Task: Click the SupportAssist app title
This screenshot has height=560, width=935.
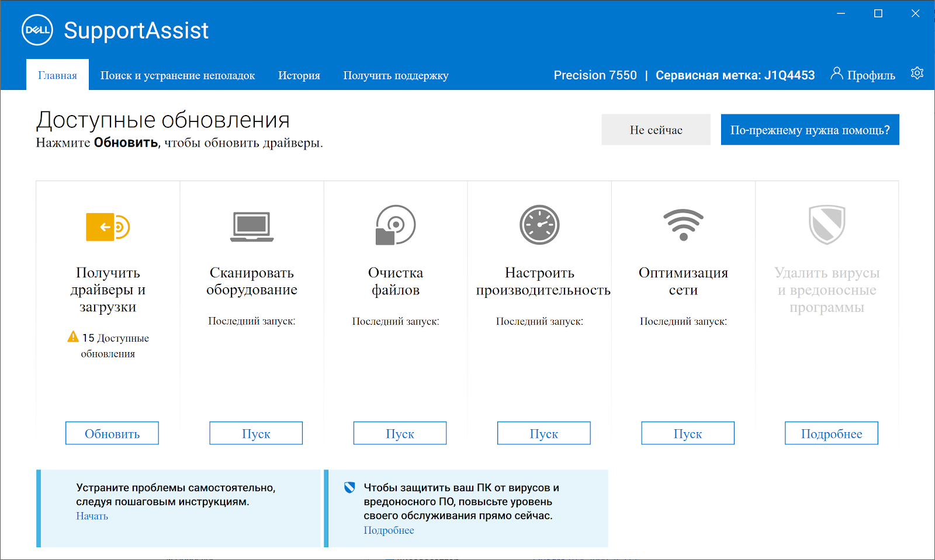Action: (136, 30)
